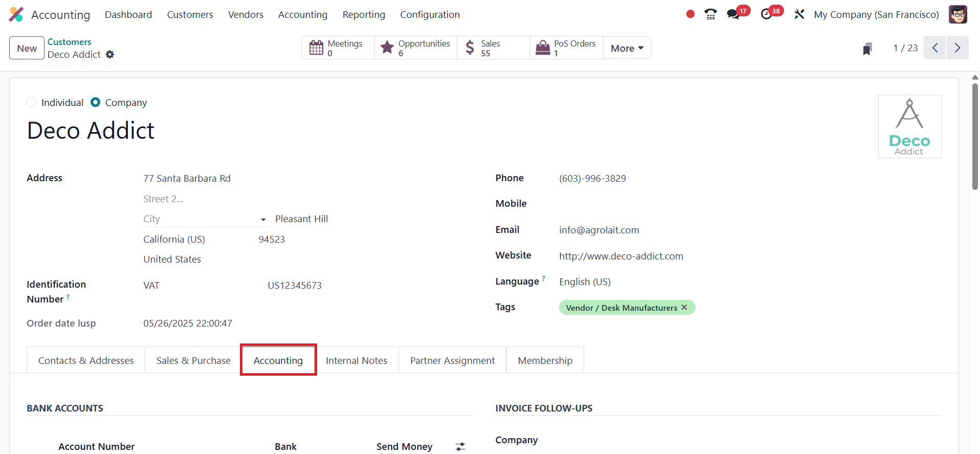The height and width of the screenshot is (454, 980).
Task: Open the City dropdown field
Action: tap(205, 219)
